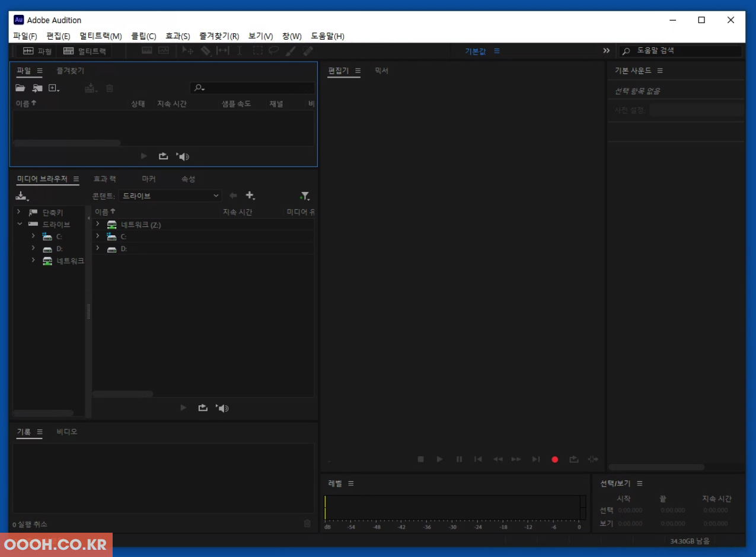Sort files by 샘플 속도 column
This screenshot has width=756, height=557.
tap(237, 104)
